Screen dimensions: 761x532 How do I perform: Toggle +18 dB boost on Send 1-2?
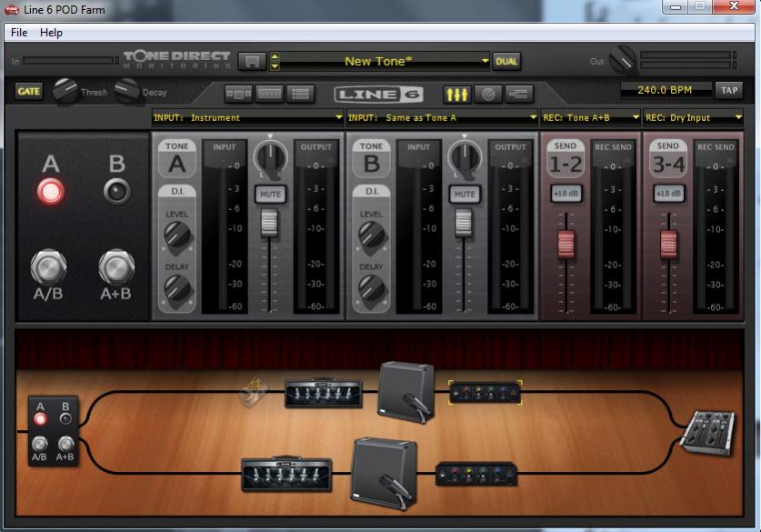(x=566, y=193)
